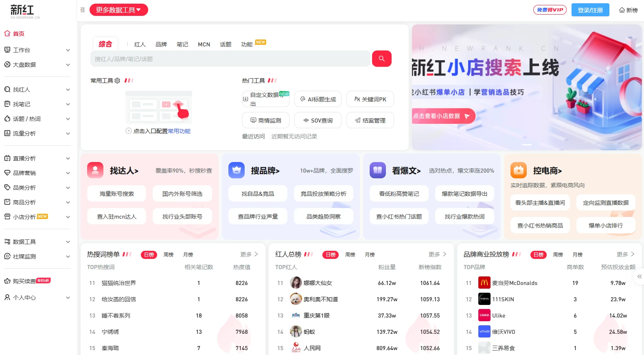Select 月榜 in 红人总榜
Screen dimensions: 644x355
(370, 254)
